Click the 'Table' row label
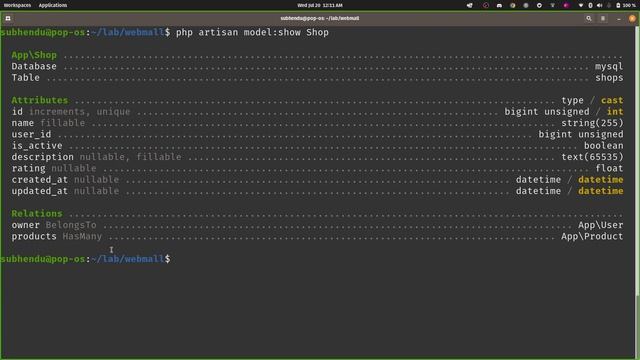The height and width of the screenshot is (360, 640). click(25, 78)
